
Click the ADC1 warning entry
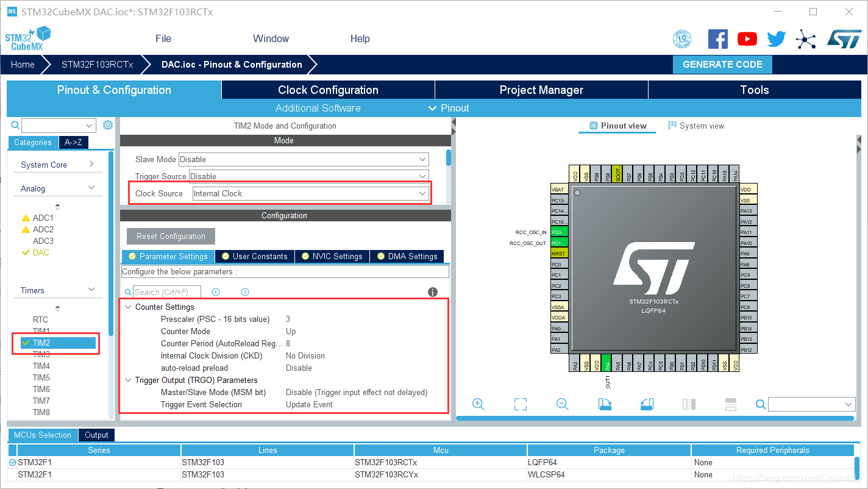(x=37, y=218)
